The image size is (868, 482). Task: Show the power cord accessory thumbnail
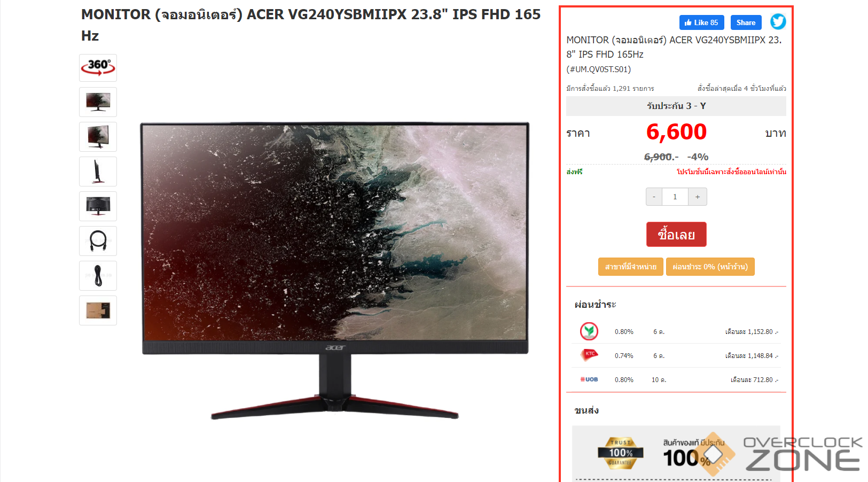(98, 276)
